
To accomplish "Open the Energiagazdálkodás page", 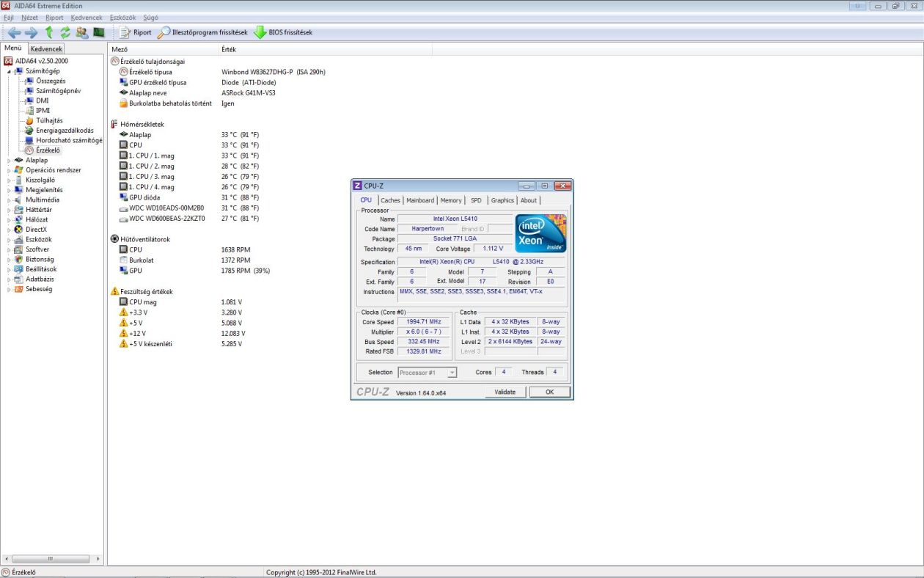I will (x=65, y=131).
